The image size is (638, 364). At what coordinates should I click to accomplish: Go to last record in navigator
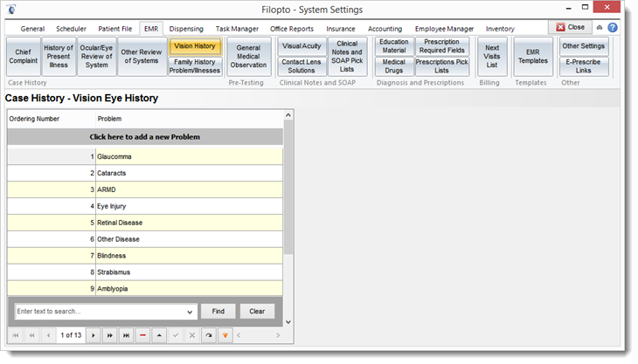pos(126,335)
